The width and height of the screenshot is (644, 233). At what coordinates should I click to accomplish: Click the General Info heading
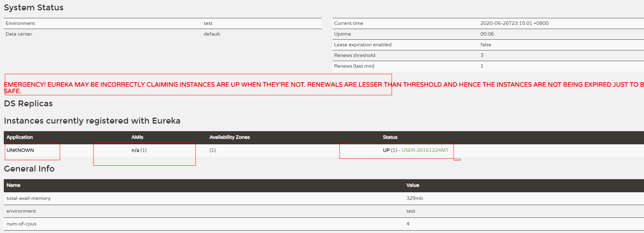(x=29, y=169)
